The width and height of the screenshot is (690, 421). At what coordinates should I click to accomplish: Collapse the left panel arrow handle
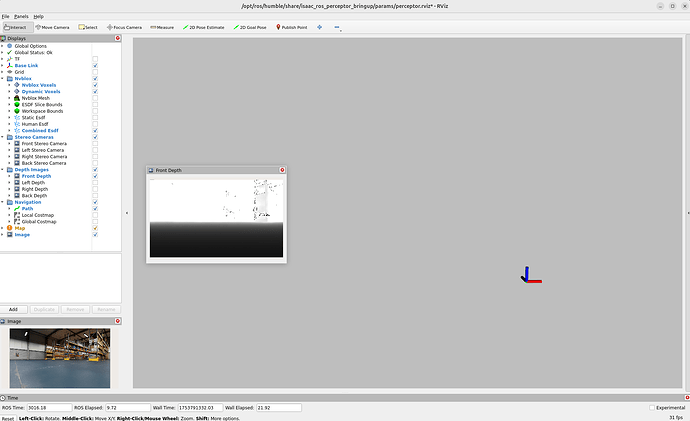(x=127, y=213)
